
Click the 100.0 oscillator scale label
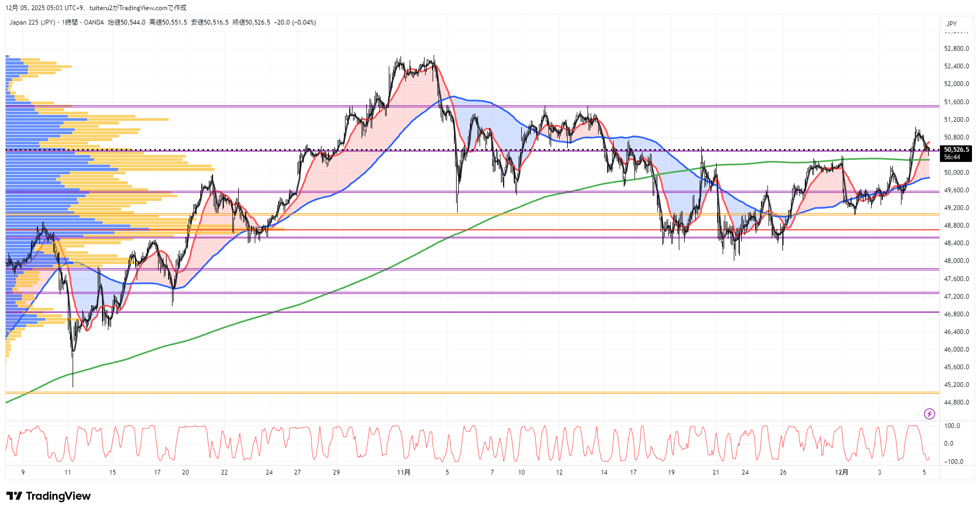click(x=952, y=426)
